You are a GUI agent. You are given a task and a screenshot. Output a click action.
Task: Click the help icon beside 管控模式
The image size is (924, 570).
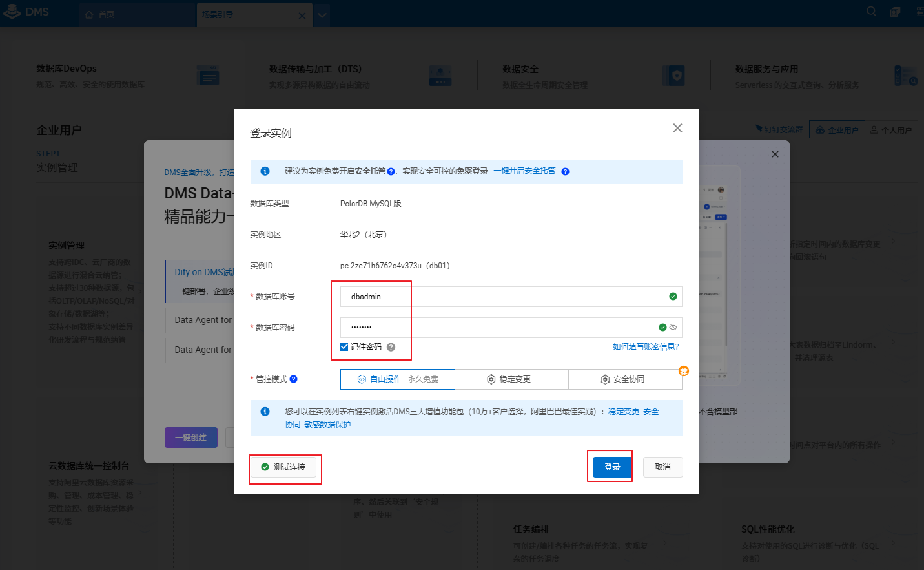pyautogui.click(x=293, y=379)
